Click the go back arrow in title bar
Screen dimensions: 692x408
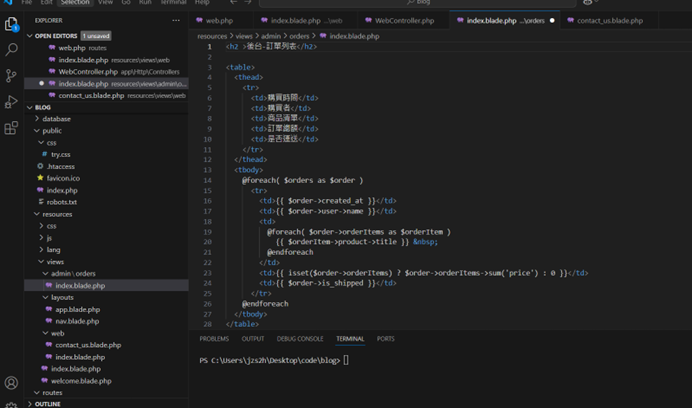[x=233, y=2]
